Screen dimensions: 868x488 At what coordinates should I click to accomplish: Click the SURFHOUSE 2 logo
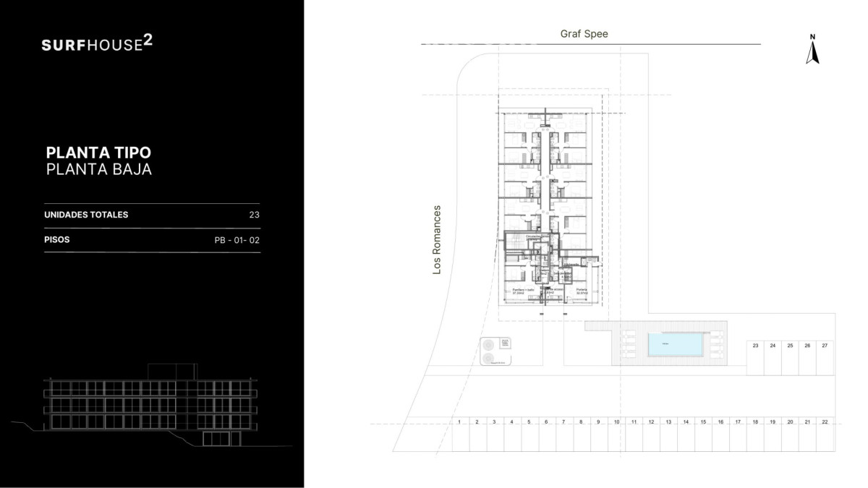pos(97,43)
